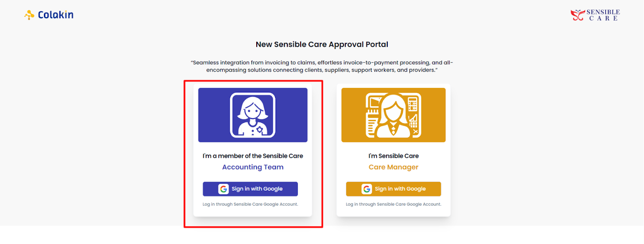Click the "I'm Sensible Care" text
This screenshot has width=644, height=244.
[x=393, y=156]
